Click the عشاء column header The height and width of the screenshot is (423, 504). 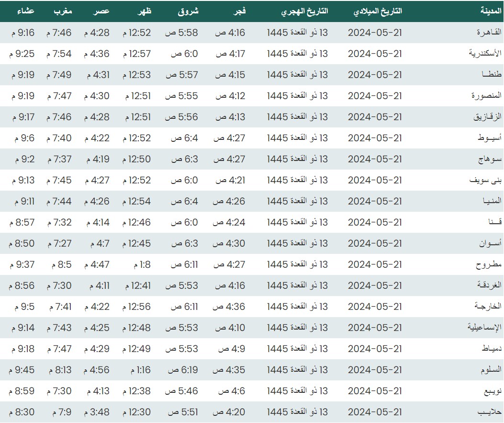[22, 11]
